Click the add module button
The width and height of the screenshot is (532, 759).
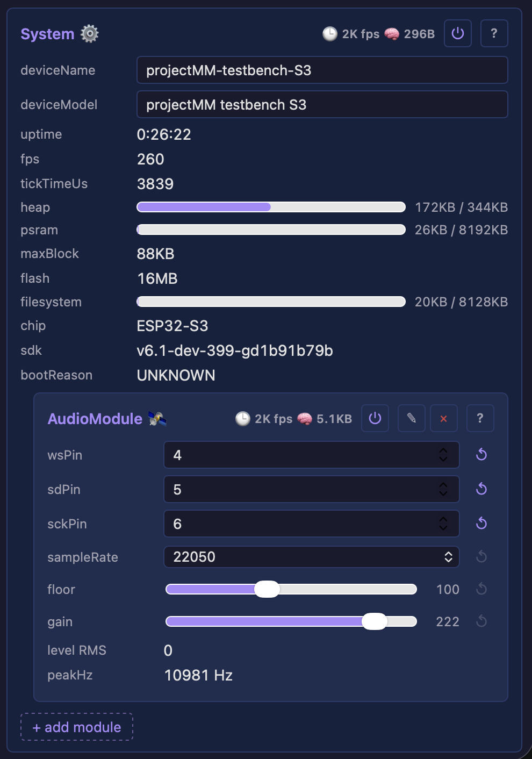(77, 727)
